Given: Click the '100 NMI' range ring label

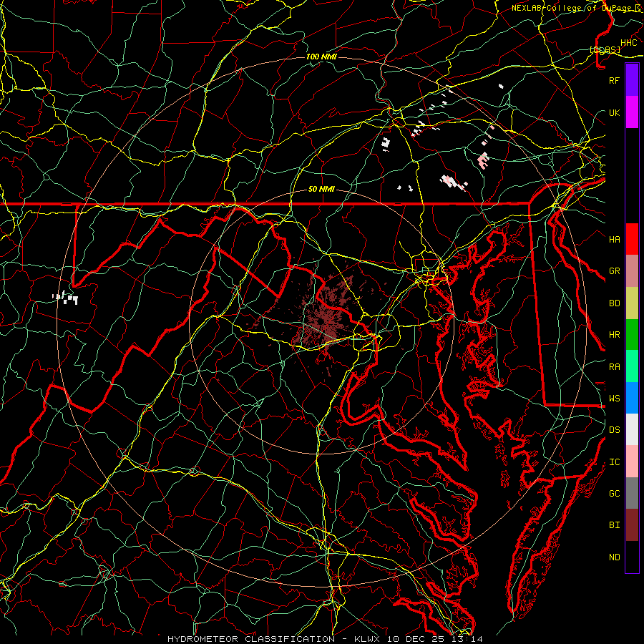Looking at the screenshot, I should [321, 57].
